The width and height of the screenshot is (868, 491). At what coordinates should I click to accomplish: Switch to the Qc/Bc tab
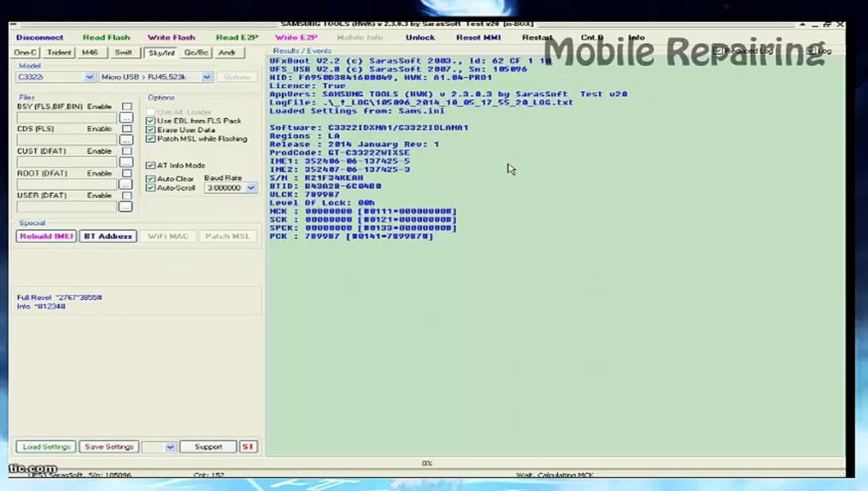click(197, 53)
